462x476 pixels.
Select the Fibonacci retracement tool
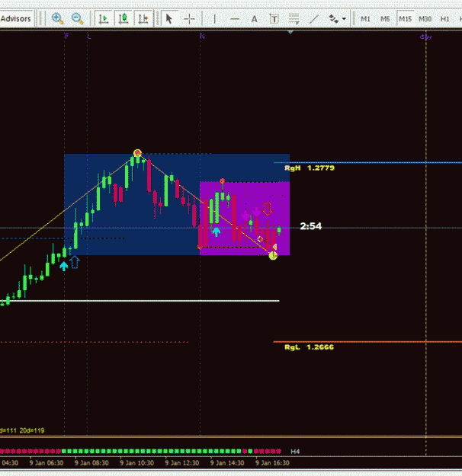coord(294,19)
